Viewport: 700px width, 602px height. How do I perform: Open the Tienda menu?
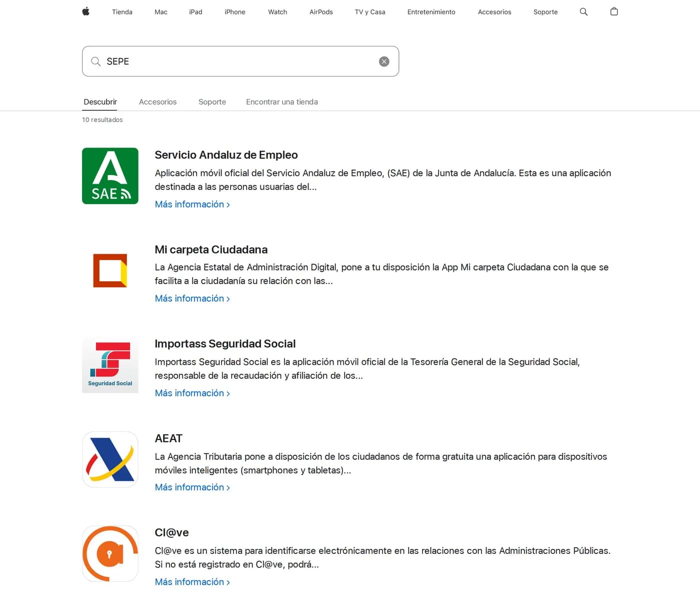click(122, 12)
